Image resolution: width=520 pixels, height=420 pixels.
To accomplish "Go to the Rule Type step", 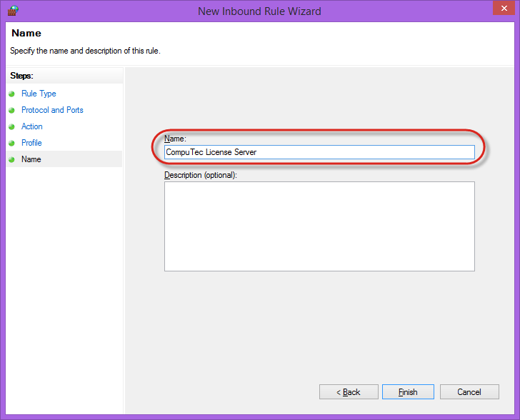I will (39, 94).
